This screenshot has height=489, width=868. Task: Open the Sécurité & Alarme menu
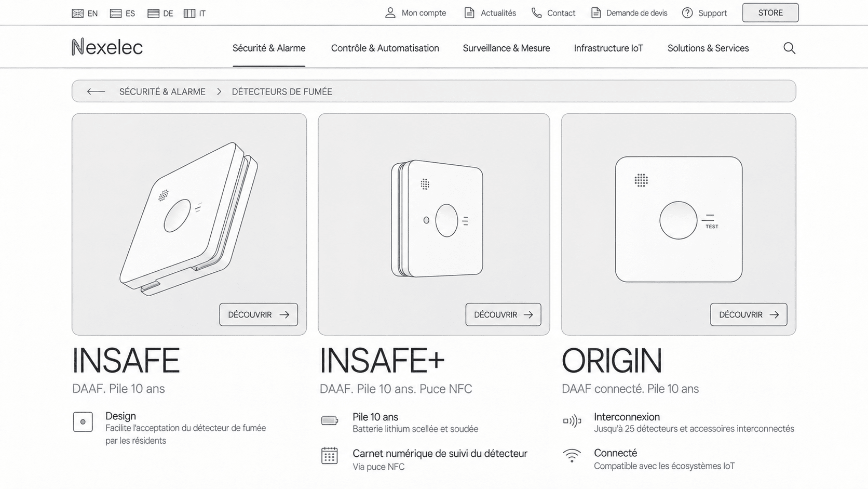click(269, 48)
